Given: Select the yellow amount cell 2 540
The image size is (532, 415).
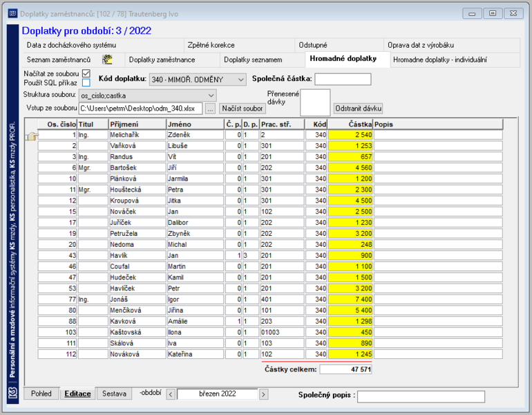Looking at the screenshot, I should tap(350, 135).
